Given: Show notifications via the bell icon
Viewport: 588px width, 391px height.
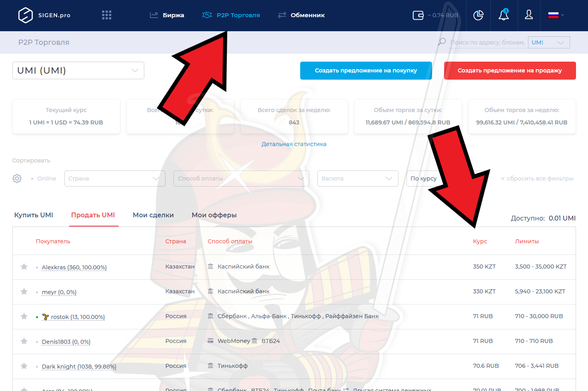Looking at the screenshot, I should pos(504,15).
